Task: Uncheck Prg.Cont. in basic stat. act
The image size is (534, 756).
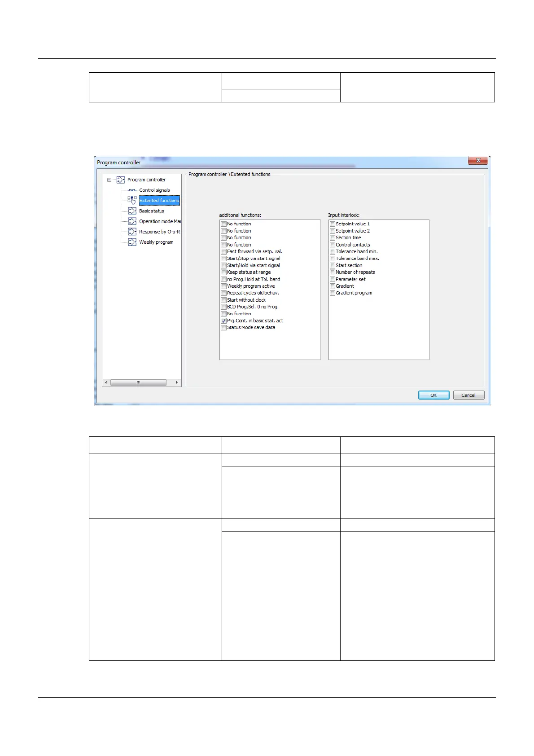Action: coord(223,321)
